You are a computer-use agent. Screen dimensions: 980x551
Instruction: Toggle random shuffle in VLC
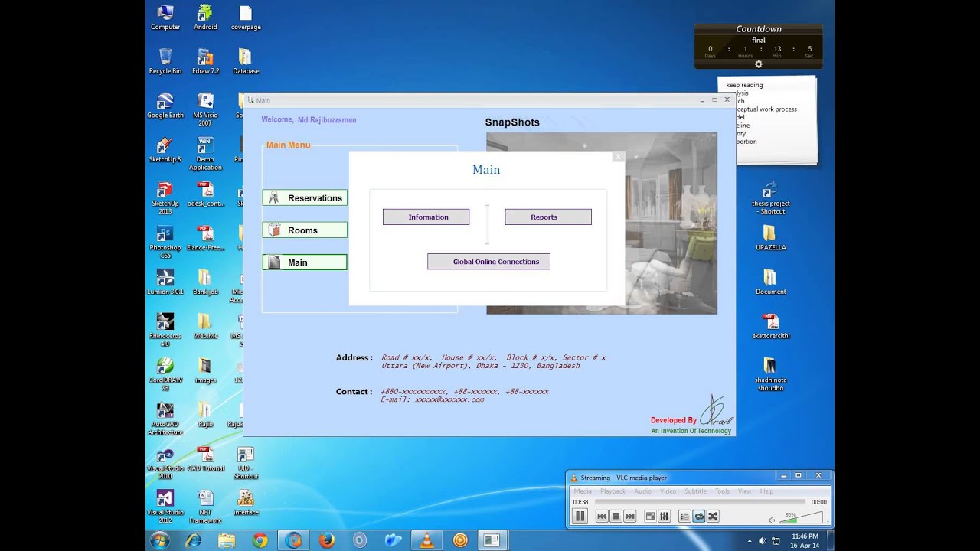pos(713,517)
